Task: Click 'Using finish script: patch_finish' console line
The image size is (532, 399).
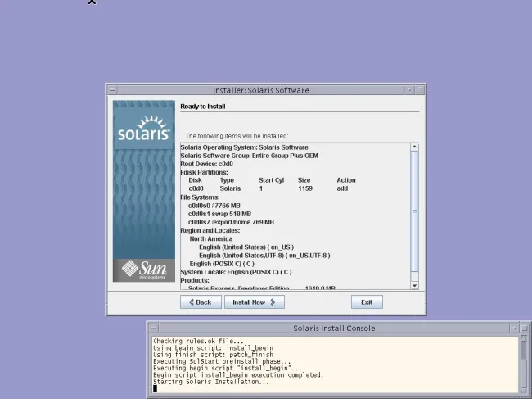Action: click(x=213, y=355)
